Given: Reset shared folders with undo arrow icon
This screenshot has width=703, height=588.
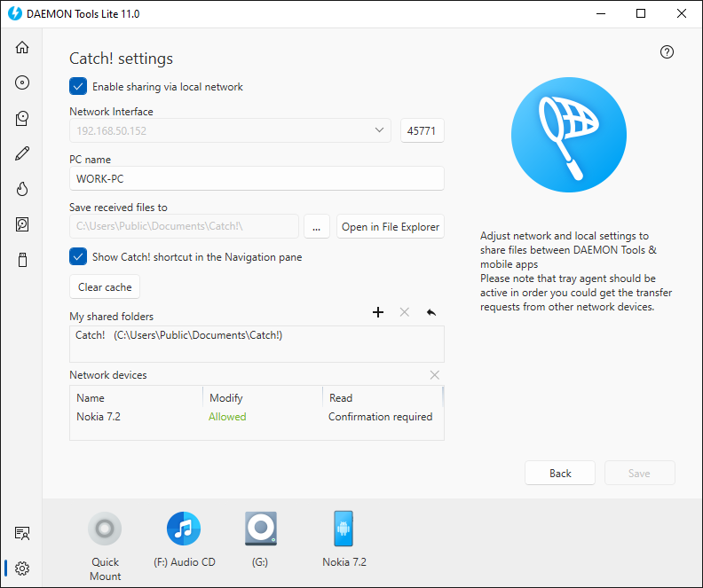Looking at the screenshot, I should pyautogui.click(x=431, y=312).
